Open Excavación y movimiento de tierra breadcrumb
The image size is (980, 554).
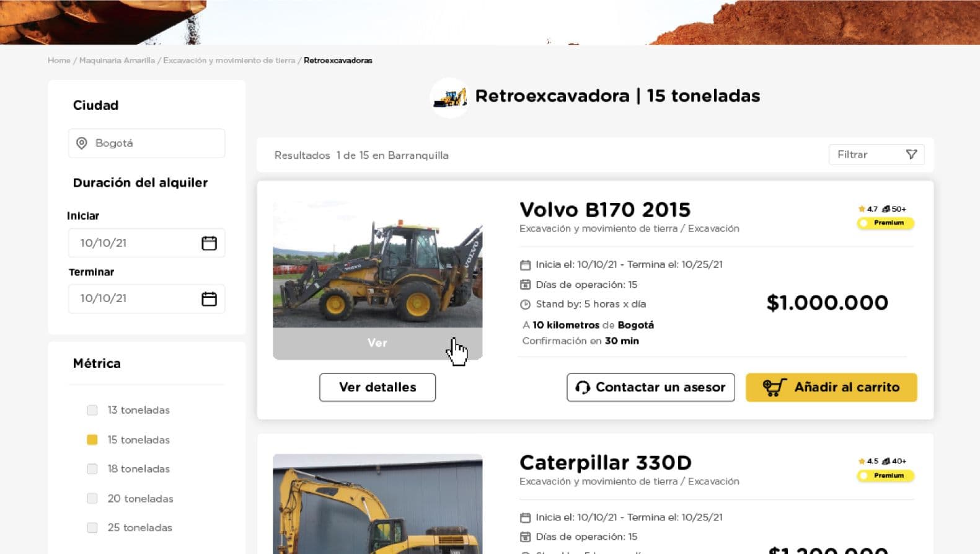pos(229,60)
